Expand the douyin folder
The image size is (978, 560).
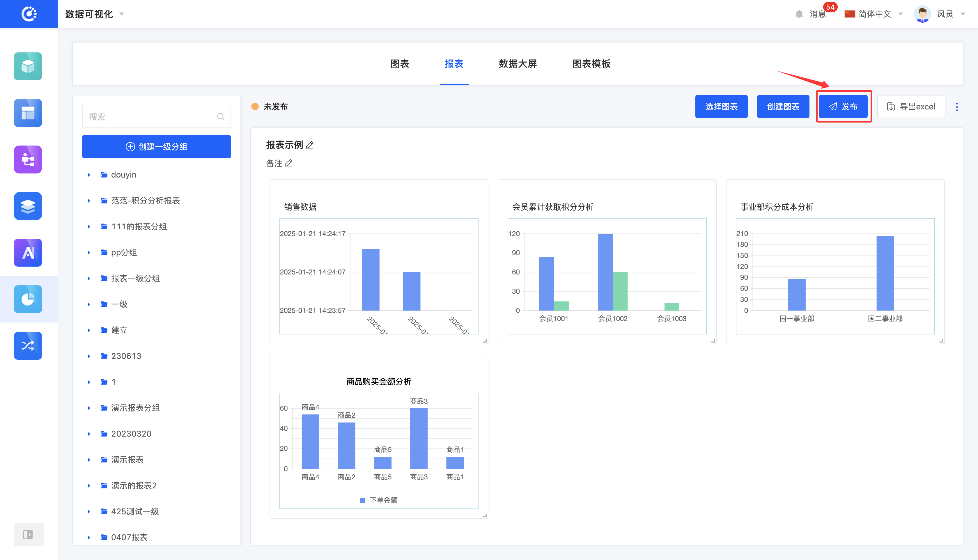pyautogui.click(x=89, y=175)
